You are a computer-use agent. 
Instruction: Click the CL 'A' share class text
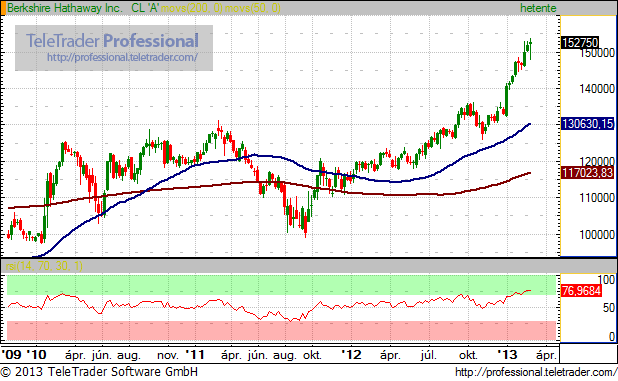coord(145,8)
